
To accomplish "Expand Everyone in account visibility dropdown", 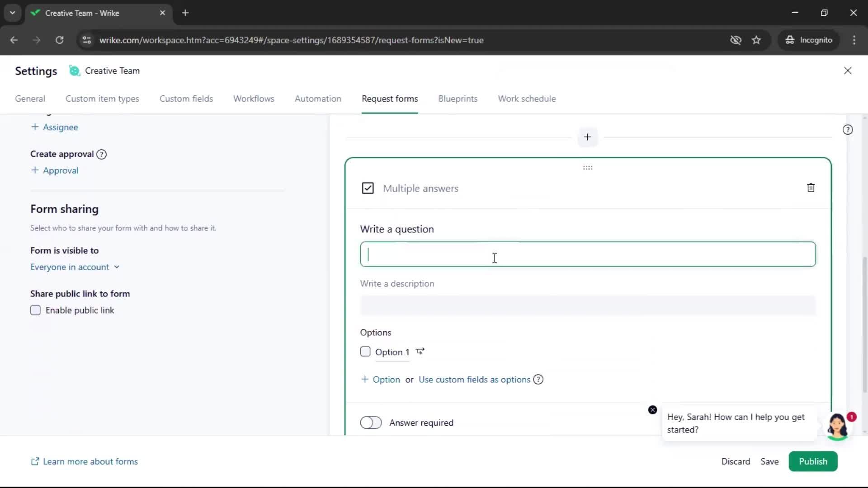I will (75, 267).
